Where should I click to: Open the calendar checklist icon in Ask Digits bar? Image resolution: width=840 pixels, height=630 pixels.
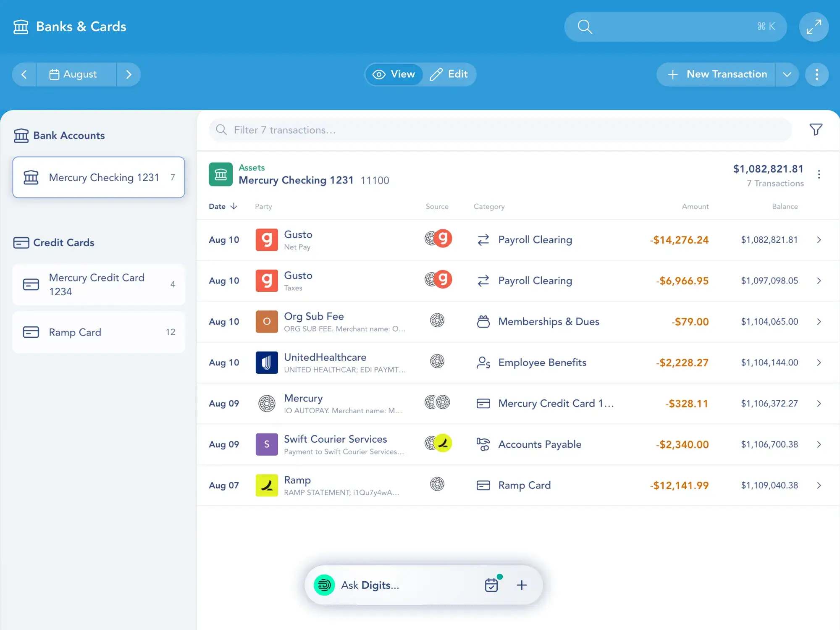click(x=491, y=585)
